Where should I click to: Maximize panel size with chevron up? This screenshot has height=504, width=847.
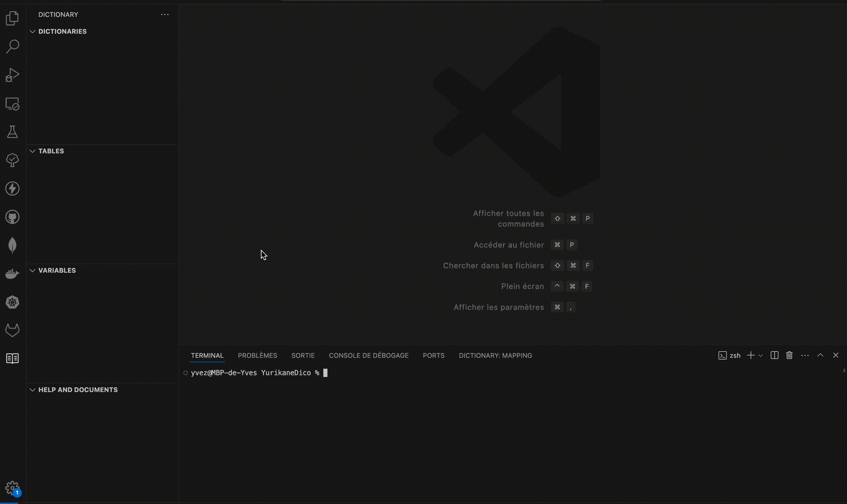(820, 355)
